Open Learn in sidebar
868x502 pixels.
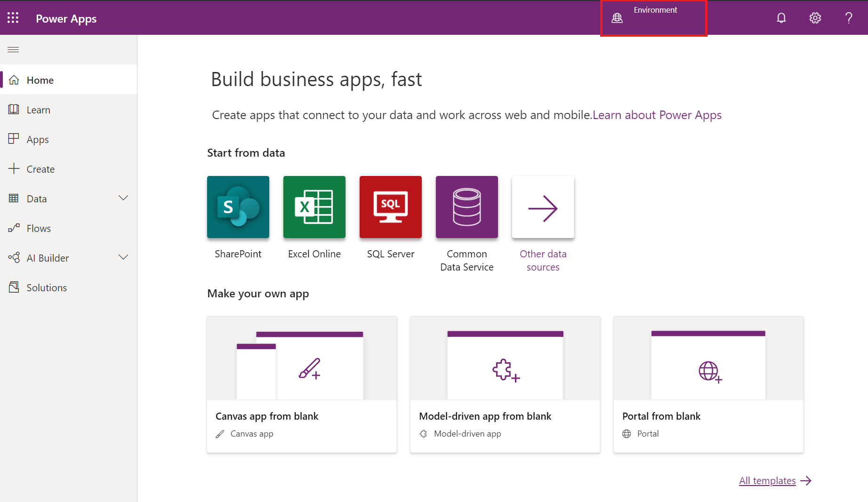coord(69,110)
